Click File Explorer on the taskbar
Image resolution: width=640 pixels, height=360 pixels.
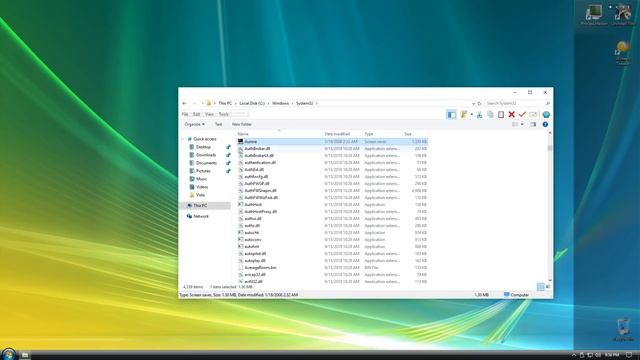(24, 355)
